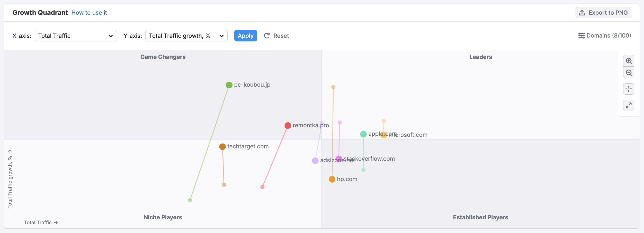The height and width of the screenshot is (233, 644).
Task: Click the Leaders quadrant label
Action: [480, 57]
